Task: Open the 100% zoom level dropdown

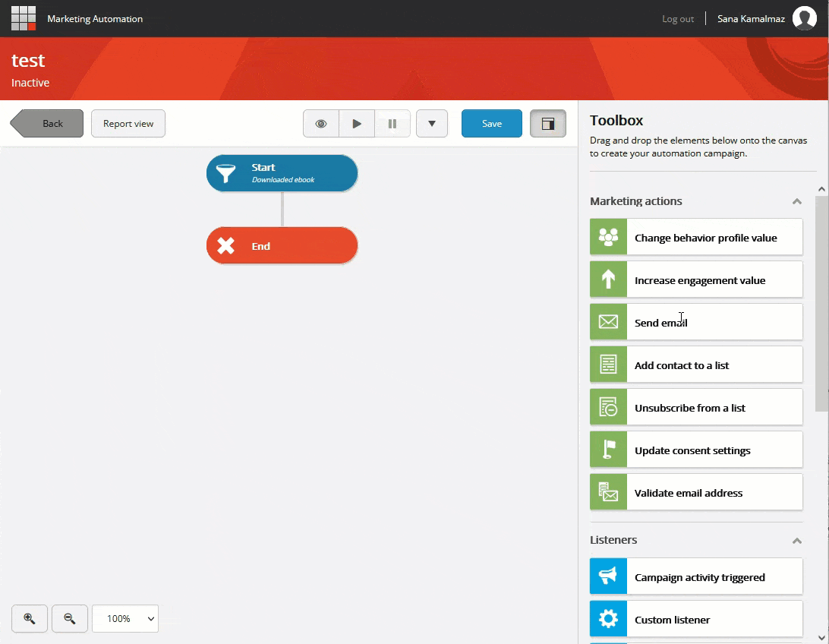Action: (x=125, y=619)
